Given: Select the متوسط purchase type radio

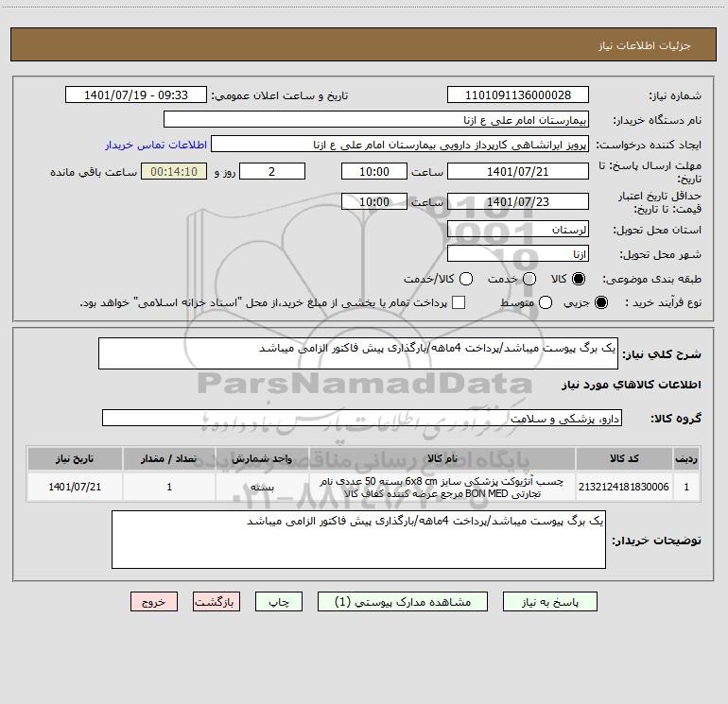Looking at the screenshot, I should [x=546, y=302].
